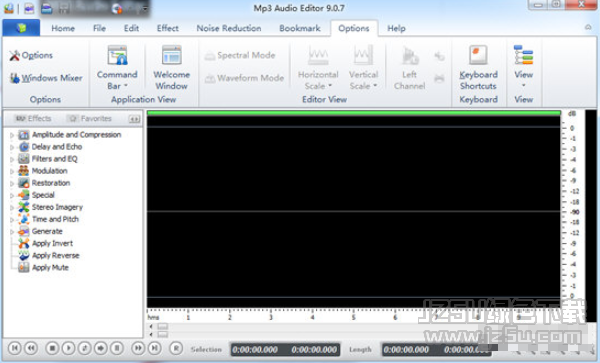This screenshot has height=363, width=600.
Task: Click the Options wrench icon
Action: click(x=15, y=55)
